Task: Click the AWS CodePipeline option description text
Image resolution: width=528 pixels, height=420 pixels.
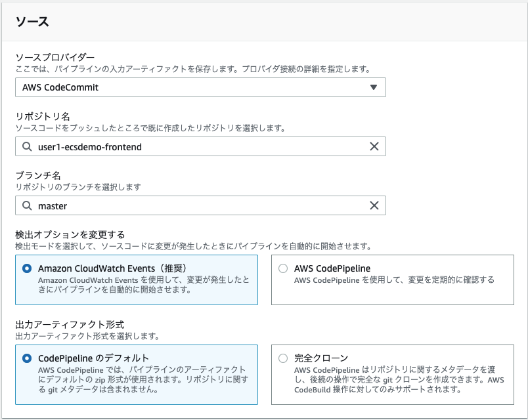Action: click(x=394, y=280)
